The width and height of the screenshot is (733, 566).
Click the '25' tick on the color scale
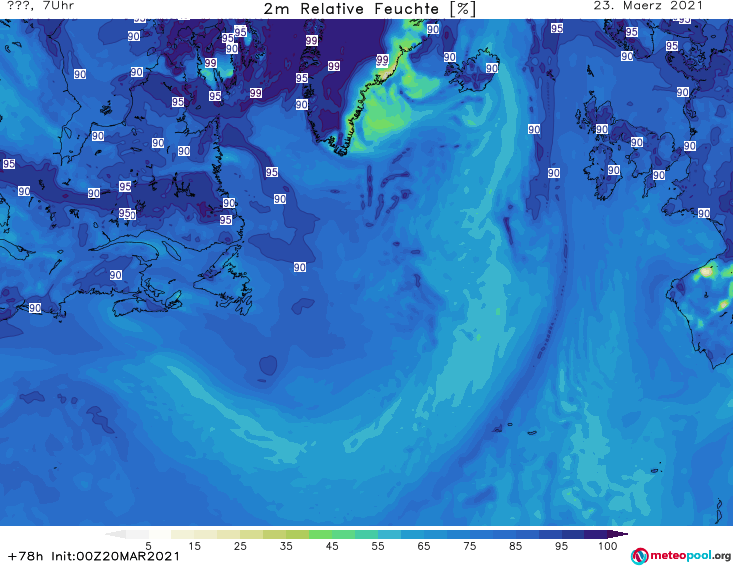(x=240, y=546)
